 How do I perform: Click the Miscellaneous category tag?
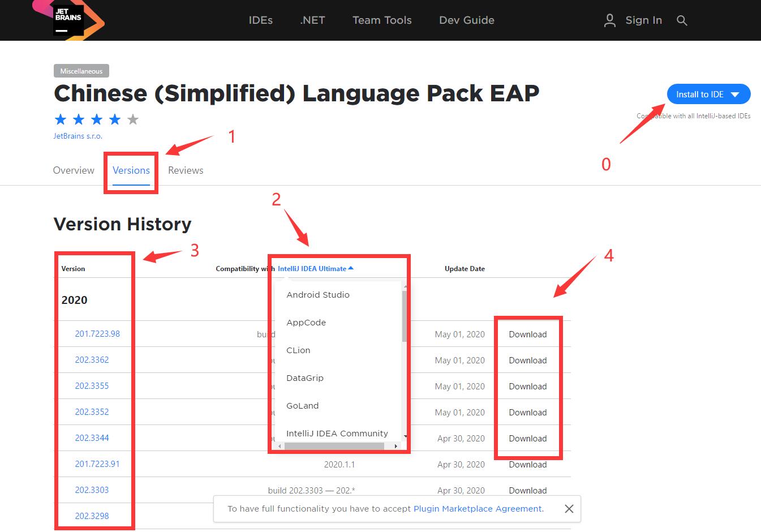[81, 71]
